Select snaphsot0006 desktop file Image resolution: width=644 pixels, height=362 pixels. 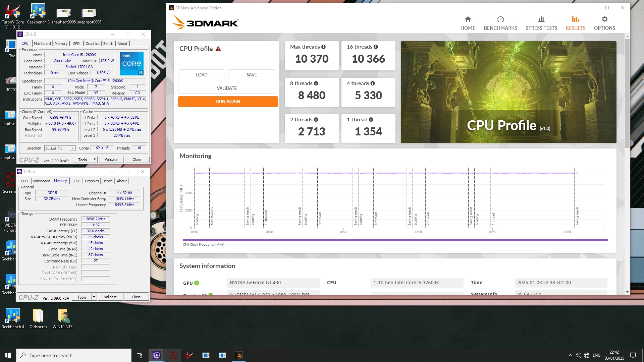[x=89, y=16]
